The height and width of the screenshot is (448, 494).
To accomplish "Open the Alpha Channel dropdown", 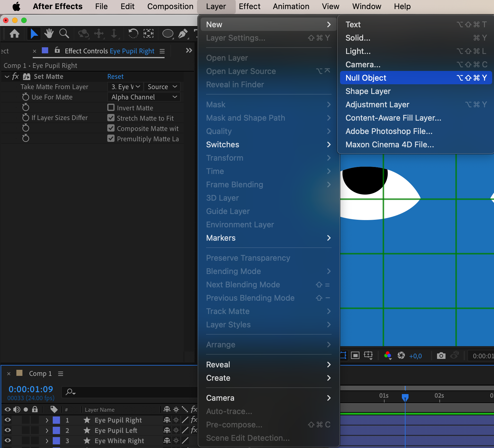I will [x=144, y=97].
